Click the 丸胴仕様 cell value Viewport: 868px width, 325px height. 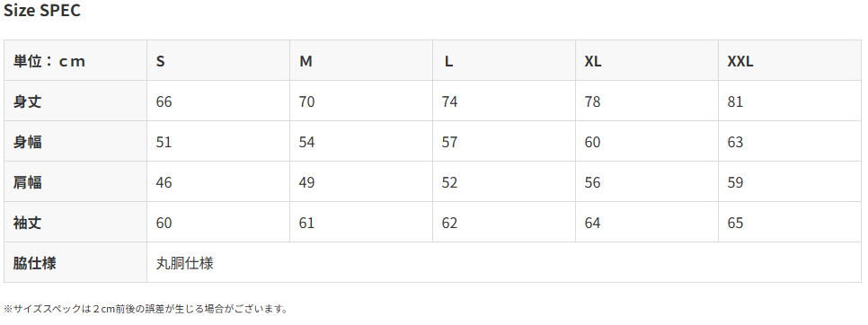pyautogui.click(x=184, y=263)
